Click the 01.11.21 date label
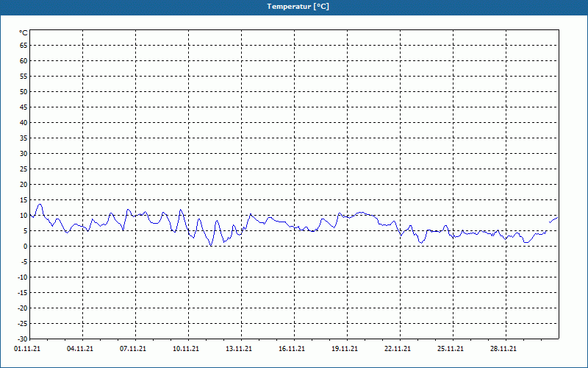 pyautogui.click(x=27, y=348)
